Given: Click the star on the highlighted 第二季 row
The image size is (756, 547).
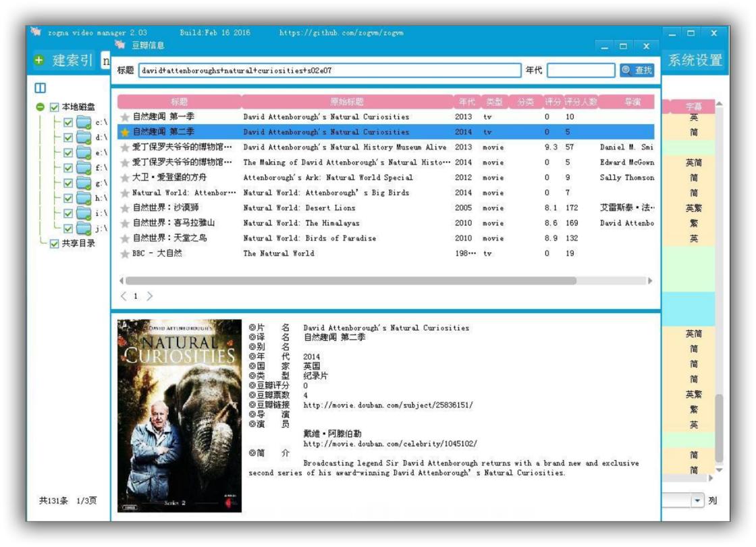Looking at the screenshot, I should click(x=125, y=132).
